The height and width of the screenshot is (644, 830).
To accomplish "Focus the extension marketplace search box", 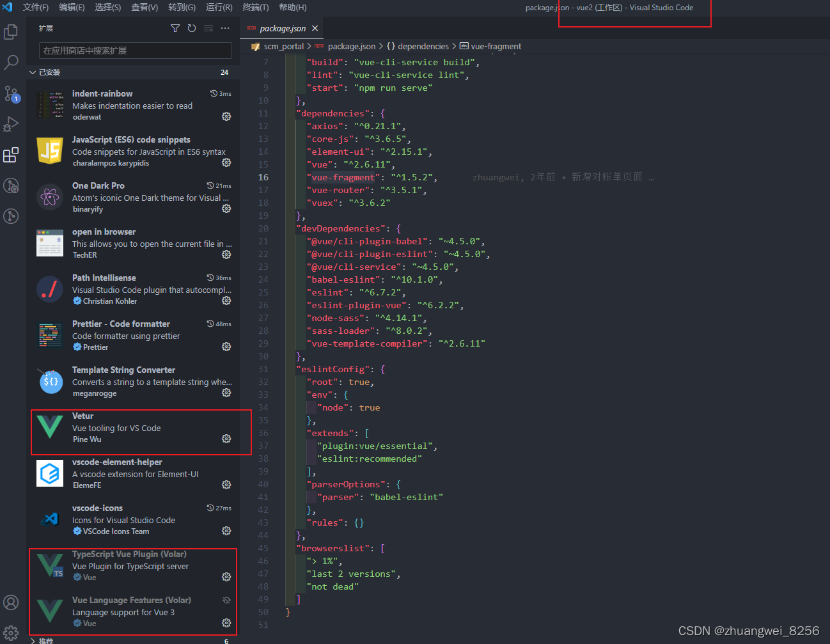I will pyautogui.click(x=135, y=51).
